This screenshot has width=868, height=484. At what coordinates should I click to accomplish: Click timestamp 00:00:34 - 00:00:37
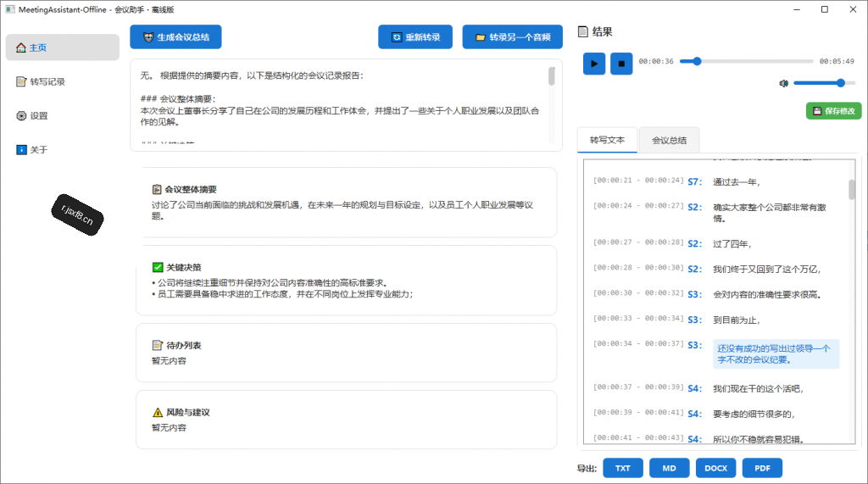click(639, 344)
